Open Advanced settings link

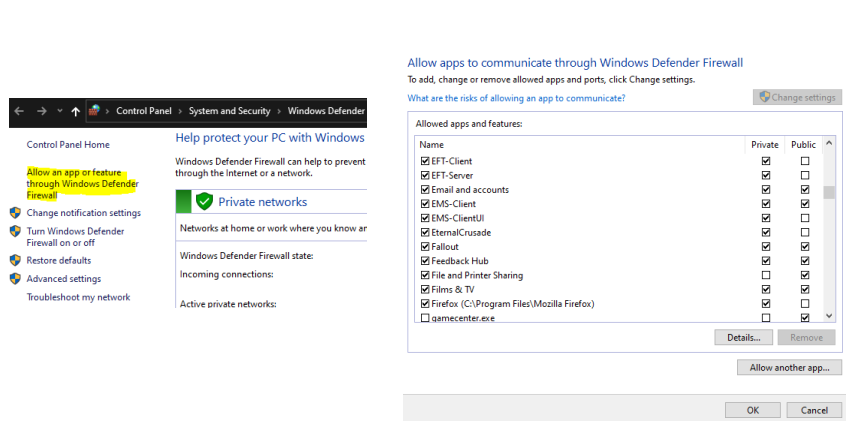(x=64, y=279)
